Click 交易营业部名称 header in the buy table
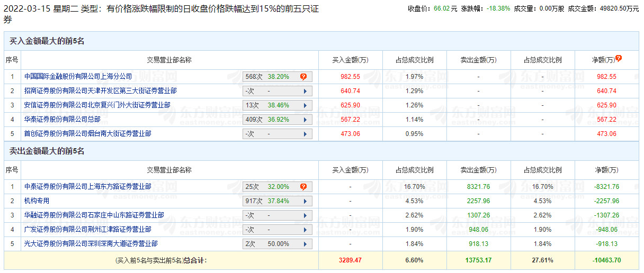Image resolution: width=644 pixels, height=273 pixels. pyautogui.click(x=169, y=60)
